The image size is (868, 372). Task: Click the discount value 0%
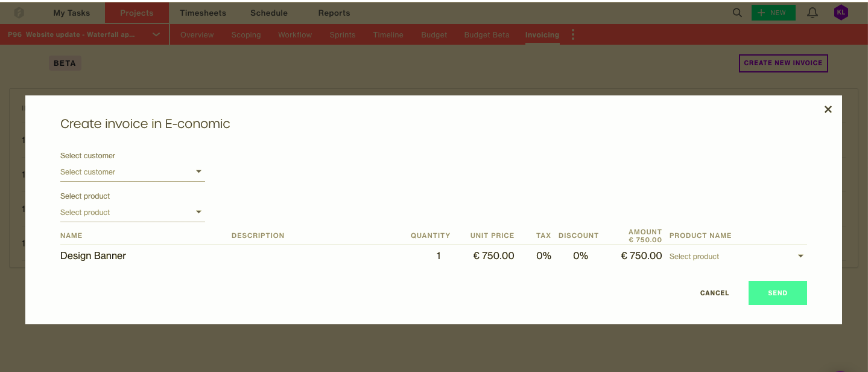(580, 256)
